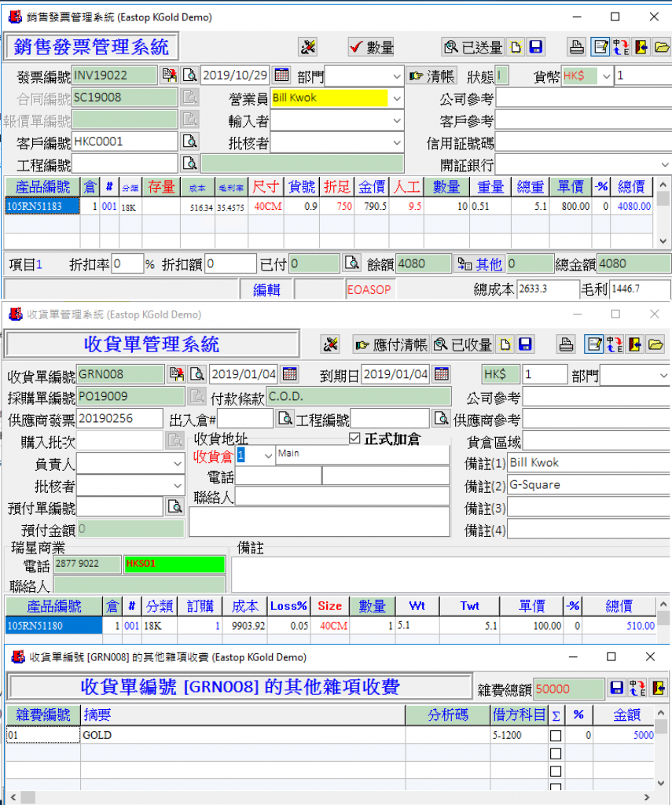This screenshot has width=672, height=805.
Task: Click the open folder icon in goods receipt toolbar
Action: [655, 344]
